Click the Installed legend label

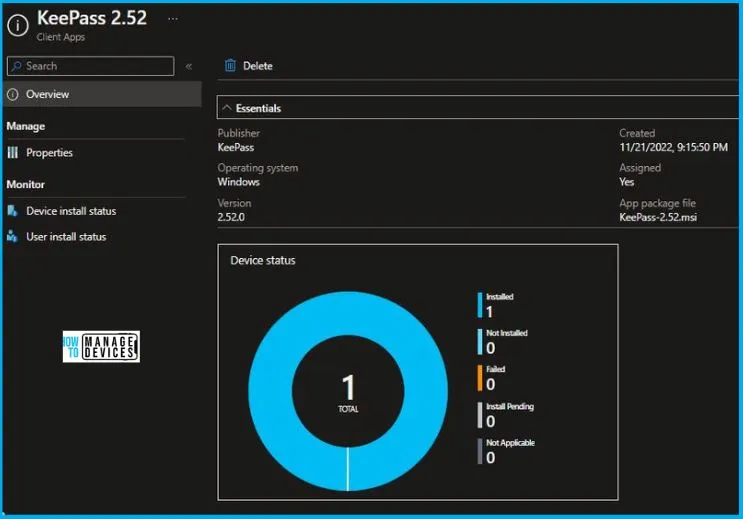click(x=499, y=297)
